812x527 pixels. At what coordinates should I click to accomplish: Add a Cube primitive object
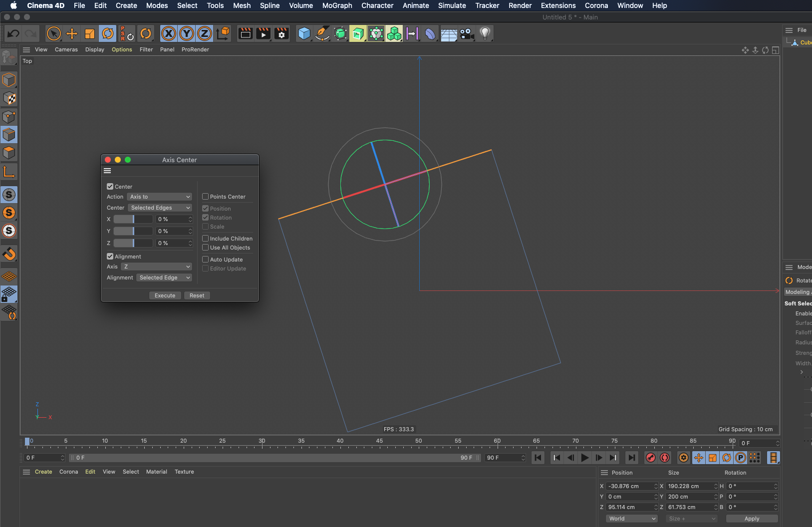pyautogui.click(x=304, y=34)
